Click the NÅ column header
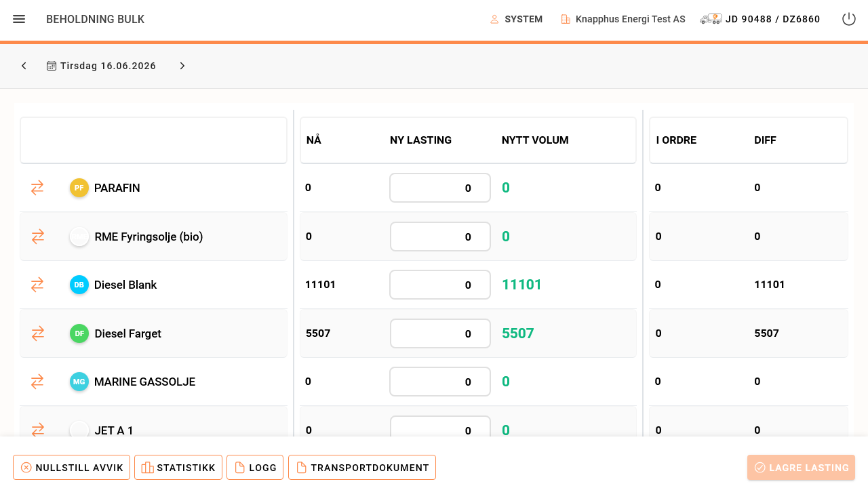This screenshot has width=868, height=488. tap(314, 140)
